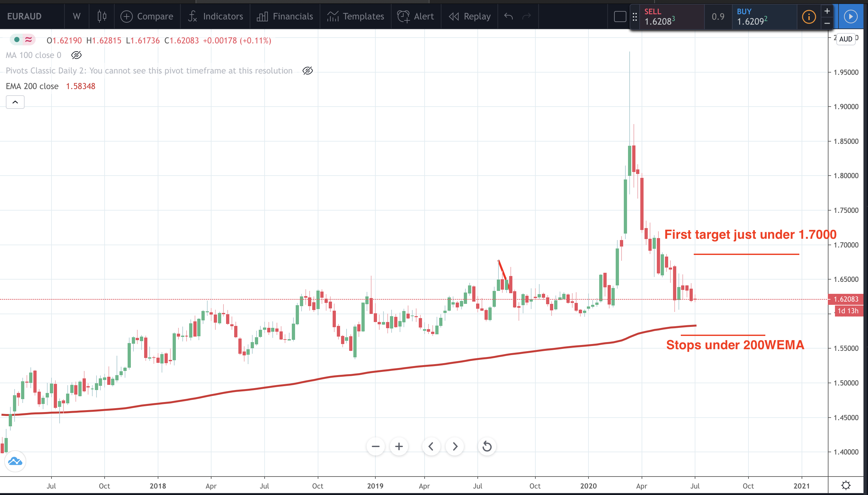Click the current price label 1.62083

pos(846,299)
